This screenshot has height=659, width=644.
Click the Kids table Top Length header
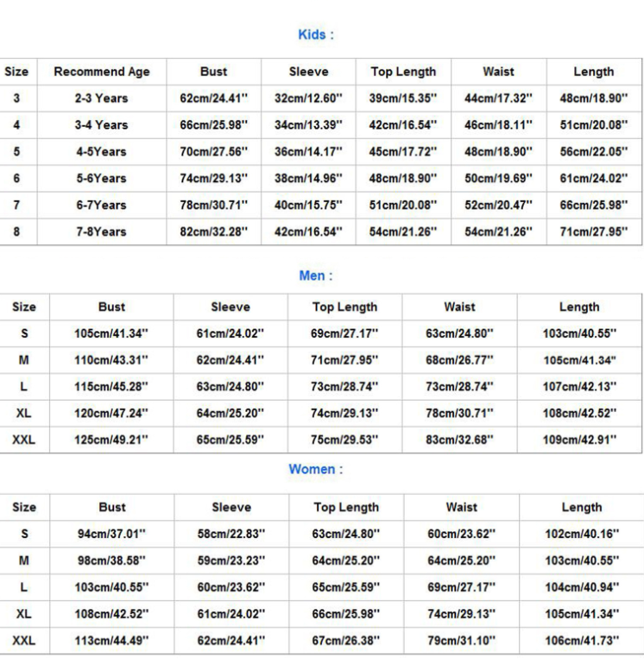coord(403,72)
